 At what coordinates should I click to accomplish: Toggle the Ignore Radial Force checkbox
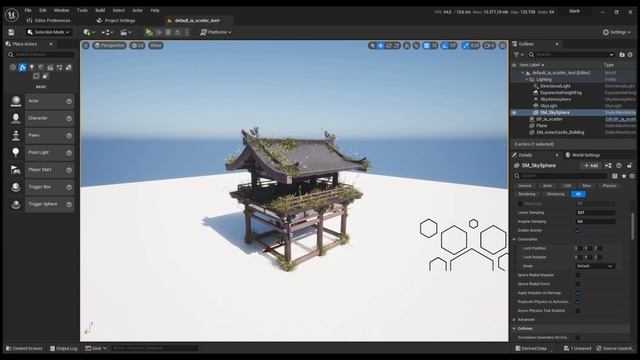pyautogui.click(x=578, y=284)
